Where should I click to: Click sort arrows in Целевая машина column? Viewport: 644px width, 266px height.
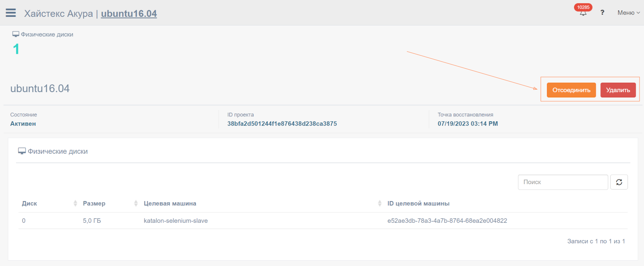380,204
